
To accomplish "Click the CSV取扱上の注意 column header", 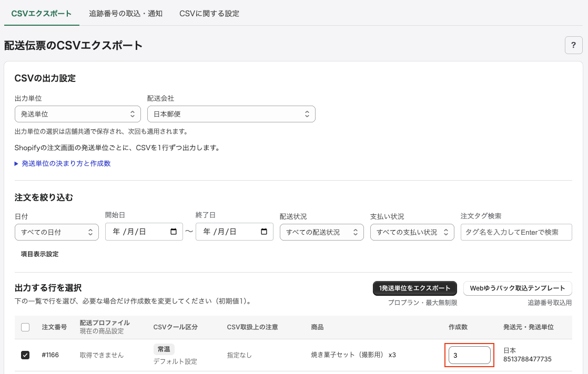I will pos(252,327).
